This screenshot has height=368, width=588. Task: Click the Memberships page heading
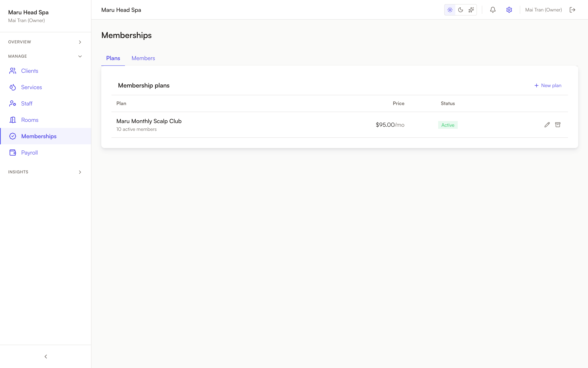(126, 35)
